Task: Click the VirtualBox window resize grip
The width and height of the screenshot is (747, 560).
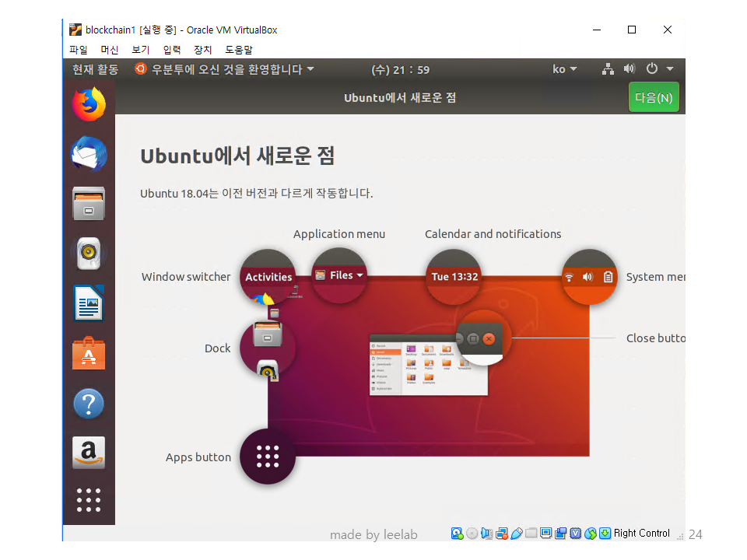Action: [x=680, y=536]
